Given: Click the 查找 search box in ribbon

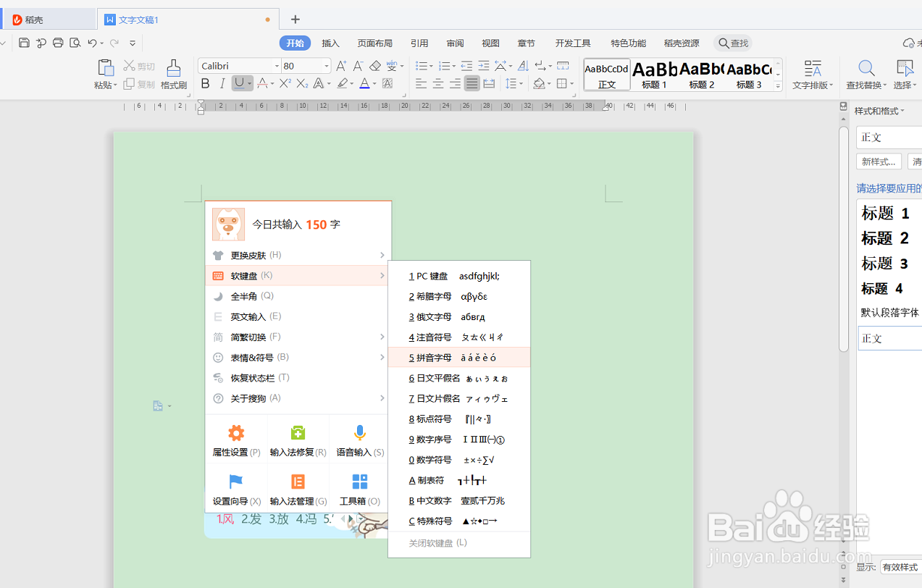Looking at the screenshot, I should (x=733, y=43).
